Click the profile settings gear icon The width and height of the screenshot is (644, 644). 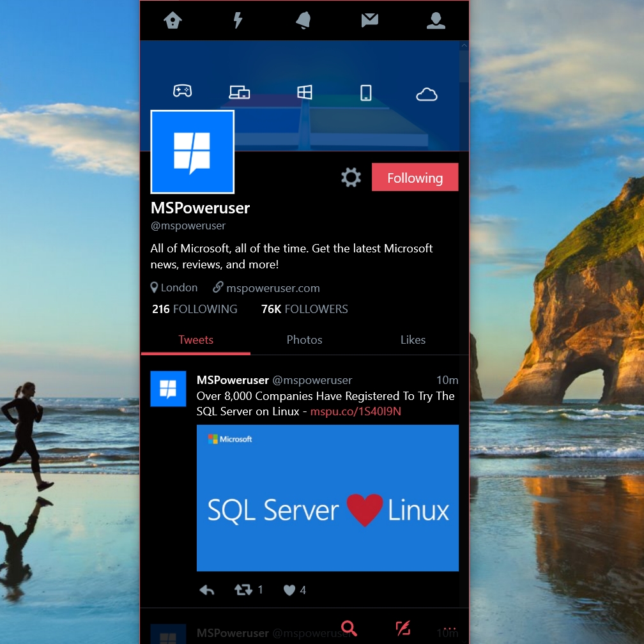coord(351,178)
